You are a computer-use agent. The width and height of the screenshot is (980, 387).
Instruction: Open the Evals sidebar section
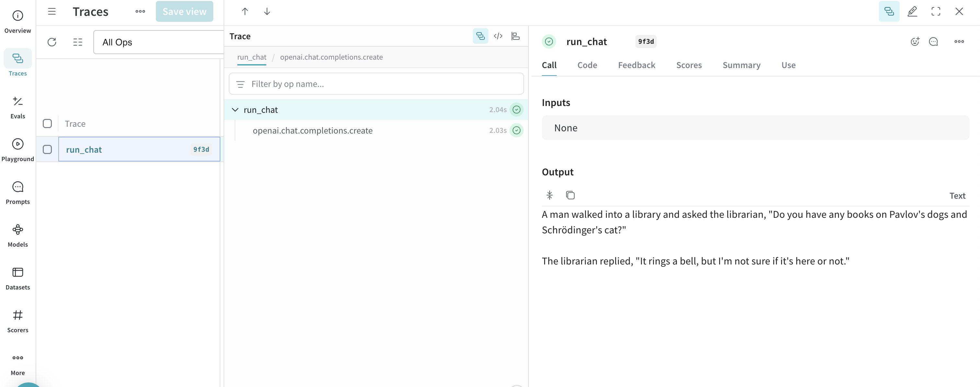tap(17, 107)
